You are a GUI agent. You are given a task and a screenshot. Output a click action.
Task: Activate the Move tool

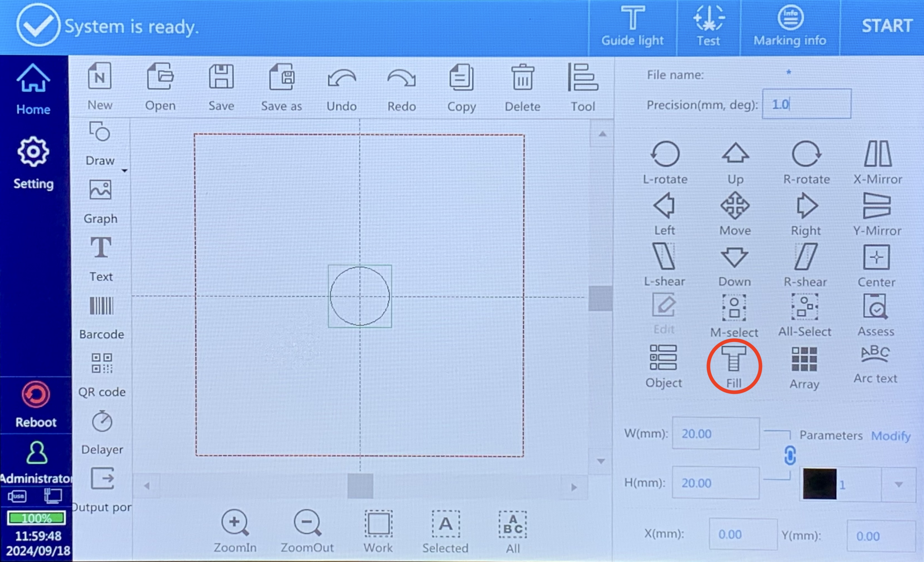pyautogui.click(x=735, y=214)
